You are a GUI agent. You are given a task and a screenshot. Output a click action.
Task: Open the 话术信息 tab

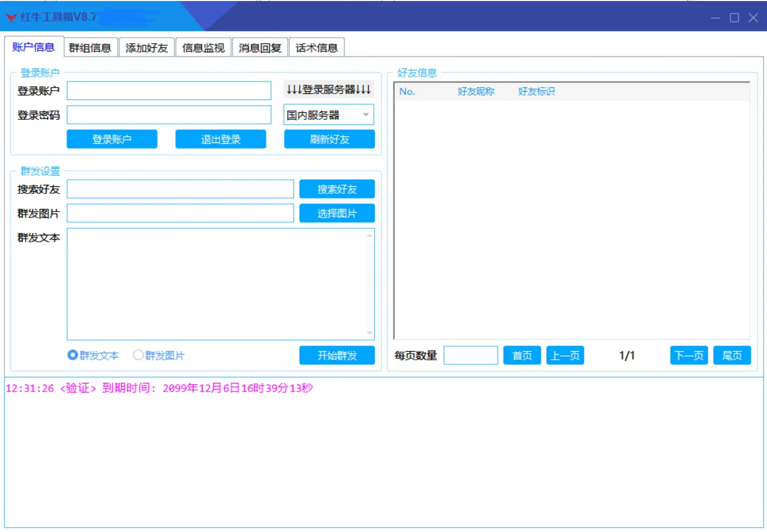pos(317,48)
